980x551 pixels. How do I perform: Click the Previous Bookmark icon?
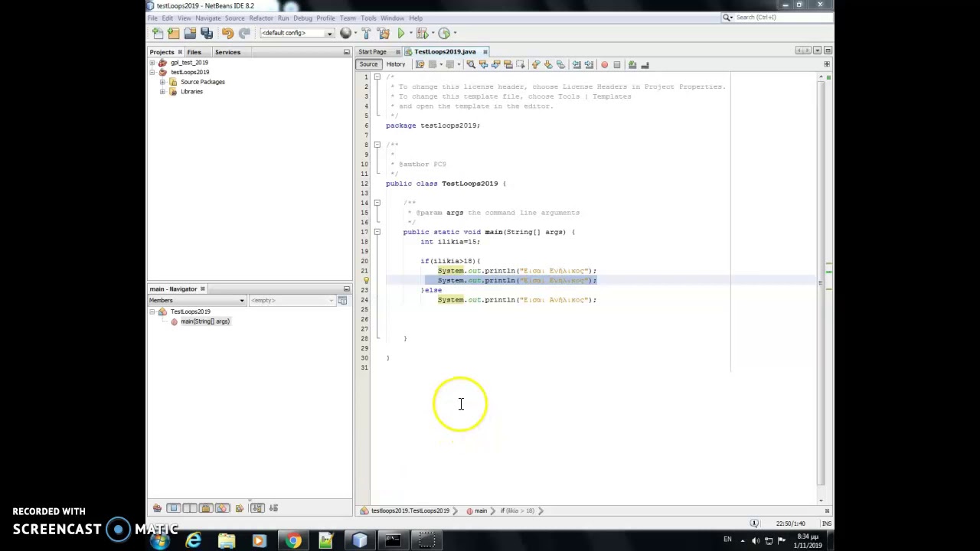(x=535, y=64)
